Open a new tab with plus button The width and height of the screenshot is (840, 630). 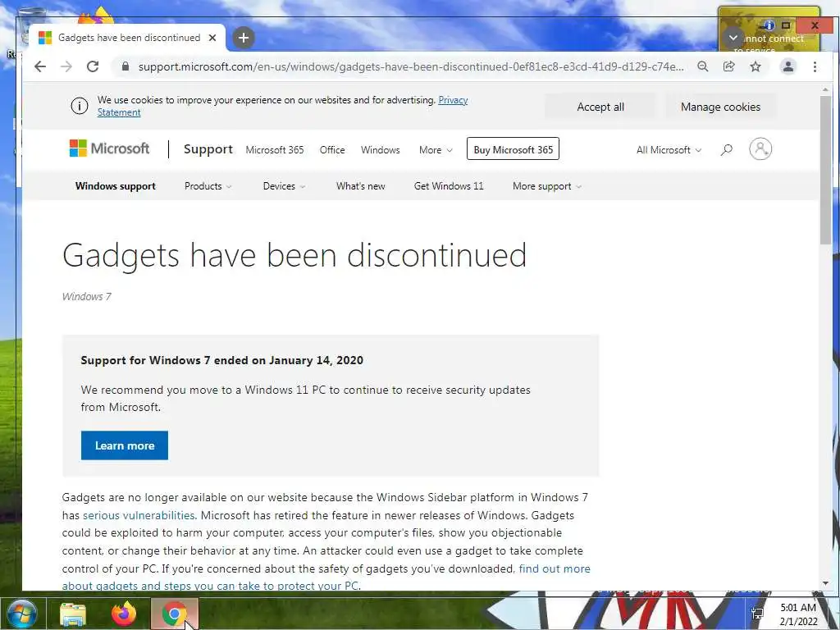[x=243, y=38]
